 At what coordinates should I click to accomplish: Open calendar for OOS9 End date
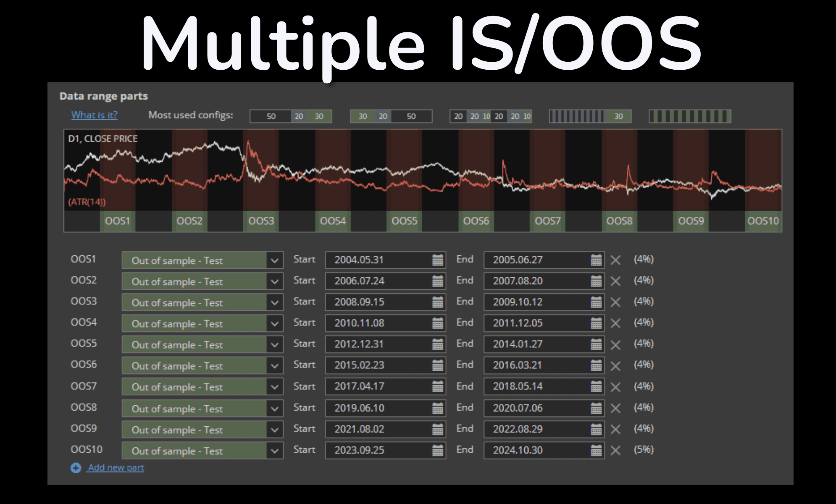(x=596, y=429)
